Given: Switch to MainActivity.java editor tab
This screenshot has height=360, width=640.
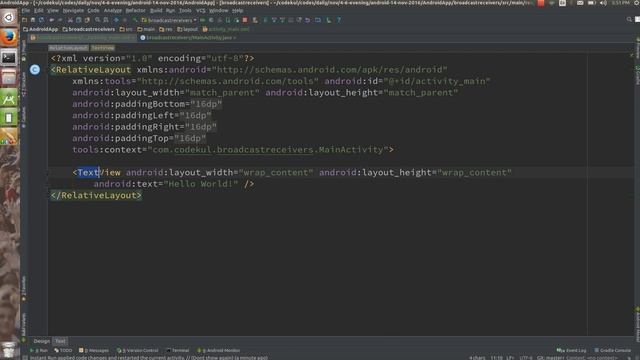Looking at the screenshot, I should (x=188, y=38).
